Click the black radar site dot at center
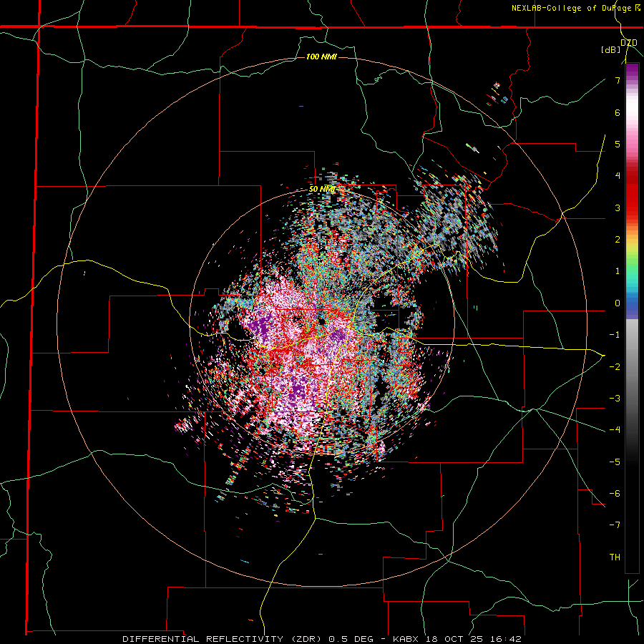 point(321,321)
